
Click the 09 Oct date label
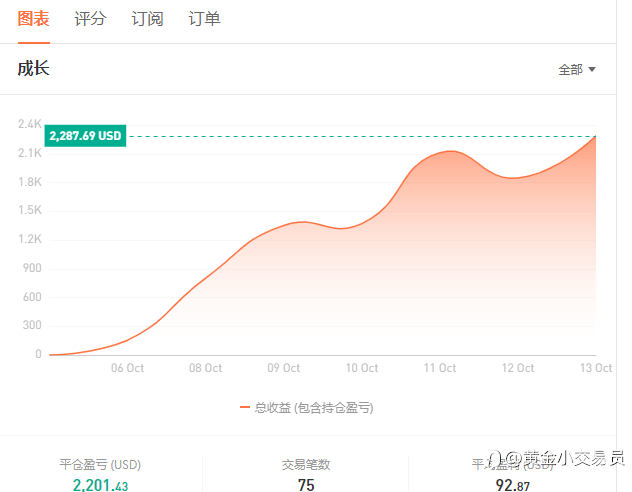tap(283, 368)
